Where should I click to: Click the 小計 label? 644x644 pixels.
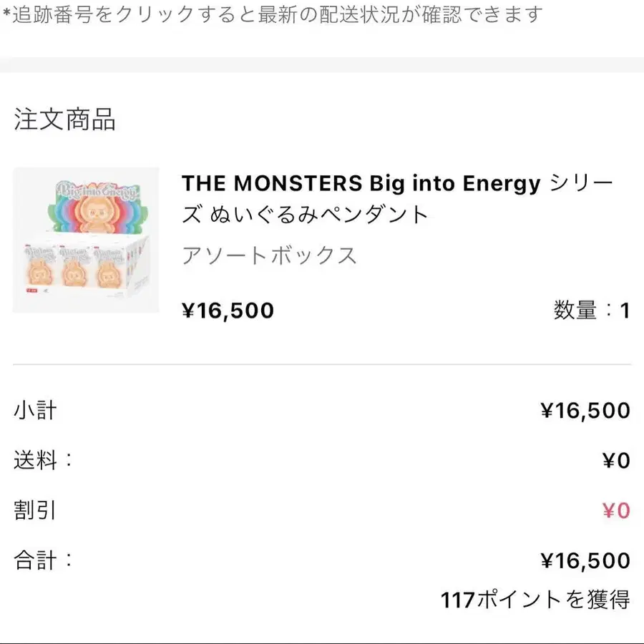pos(35,411)
